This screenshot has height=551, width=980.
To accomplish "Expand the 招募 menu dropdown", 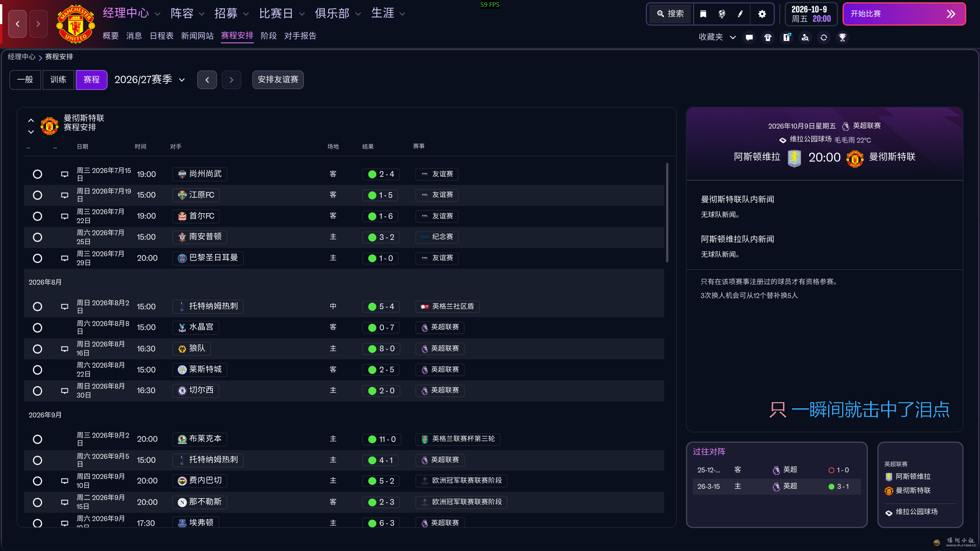I will tap(246, 14).
